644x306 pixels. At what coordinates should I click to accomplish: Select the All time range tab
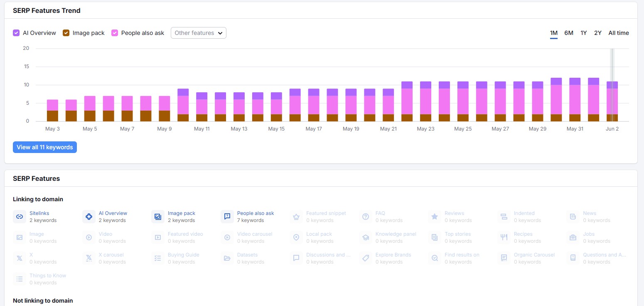click(x=618, y=33)
